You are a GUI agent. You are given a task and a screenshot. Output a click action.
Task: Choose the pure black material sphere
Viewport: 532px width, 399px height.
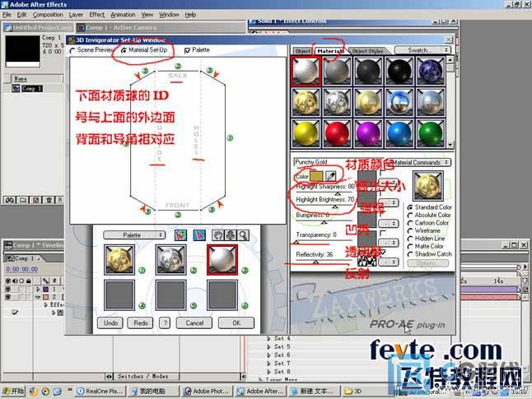[399, 71]
